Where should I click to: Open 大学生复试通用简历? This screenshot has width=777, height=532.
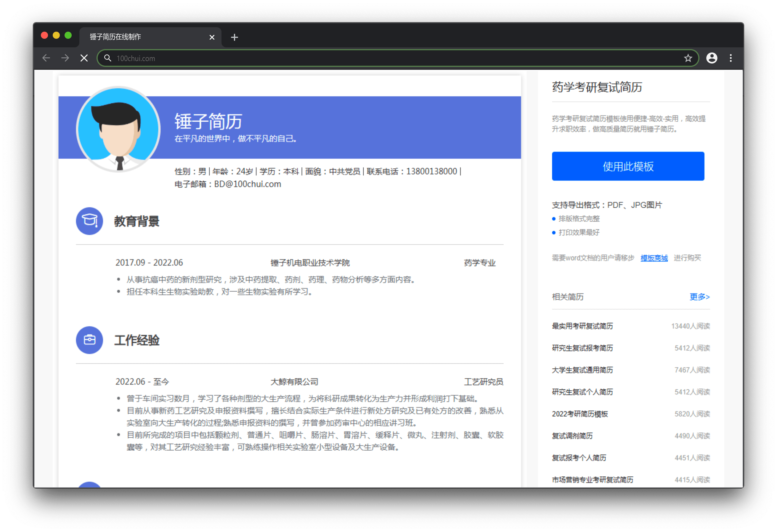point(582,370)
